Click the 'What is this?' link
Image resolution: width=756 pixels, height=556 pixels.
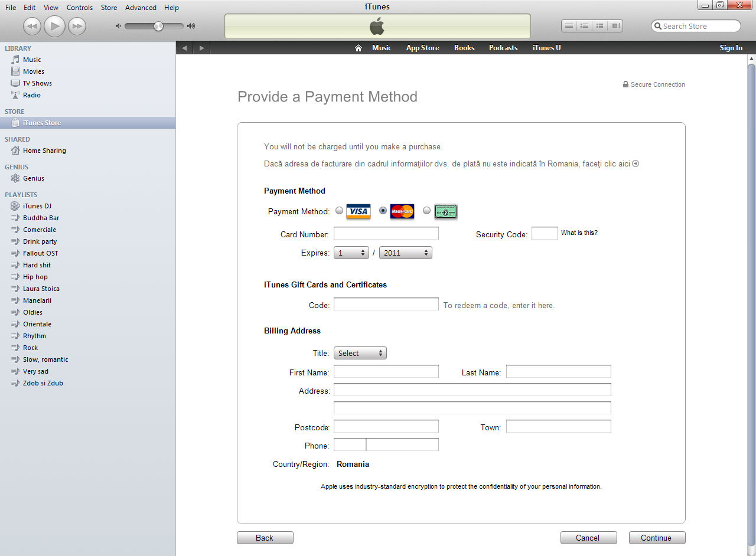point(579,233)
